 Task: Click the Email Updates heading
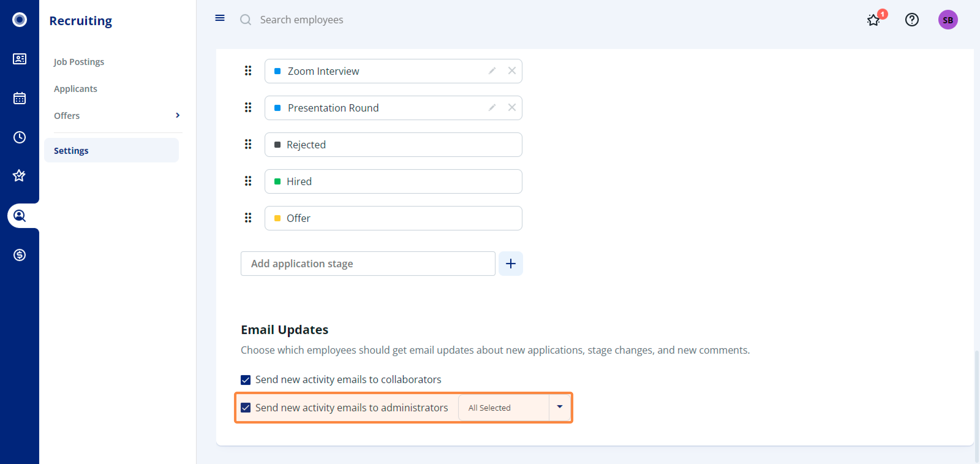[285, 330]
